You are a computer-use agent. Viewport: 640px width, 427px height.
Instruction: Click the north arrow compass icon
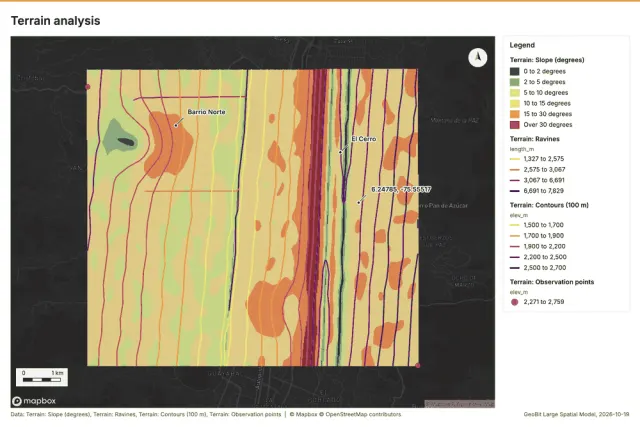point(478,58)
